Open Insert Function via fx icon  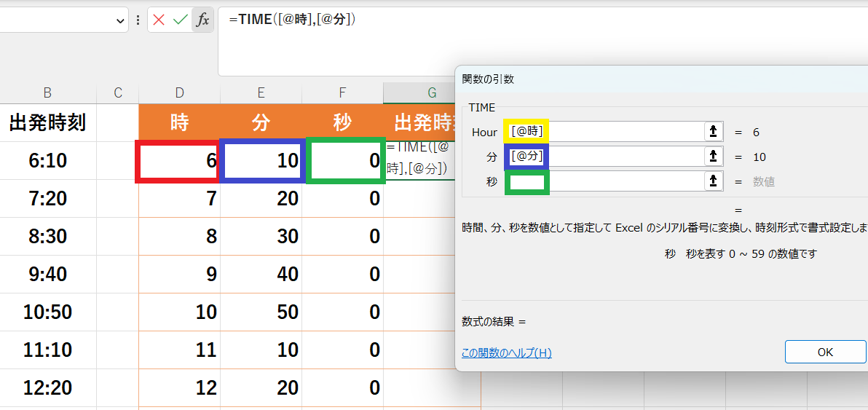tap(203, 20)
